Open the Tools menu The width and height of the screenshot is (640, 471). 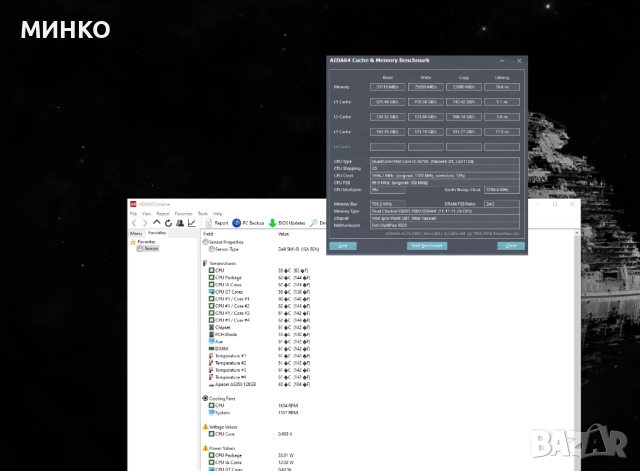pos(203,213)
